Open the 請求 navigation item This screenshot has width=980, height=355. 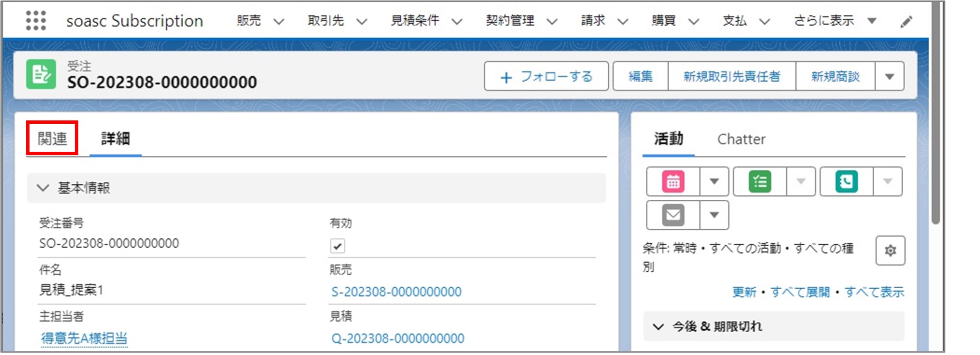click(593, 21)
